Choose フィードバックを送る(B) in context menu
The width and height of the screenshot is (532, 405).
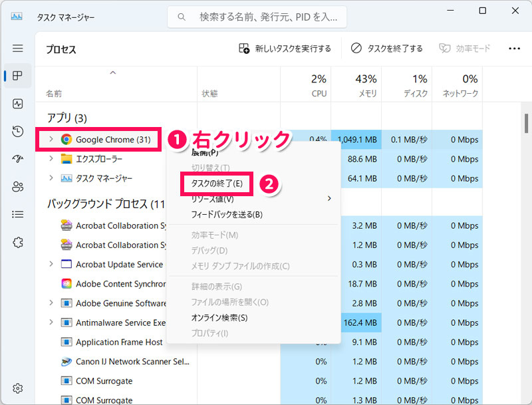click(x=227, y=215)
